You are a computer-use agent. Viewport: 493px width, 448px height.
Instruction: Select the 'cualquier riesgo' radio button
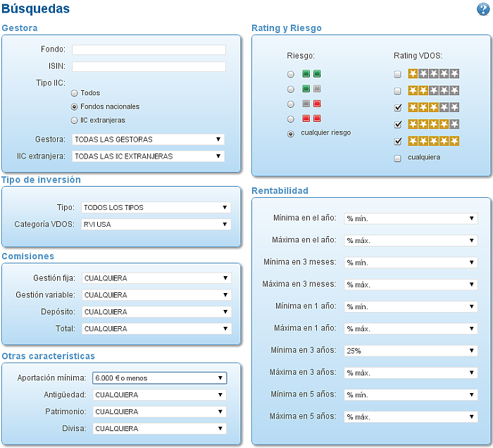tap(291, 134)
